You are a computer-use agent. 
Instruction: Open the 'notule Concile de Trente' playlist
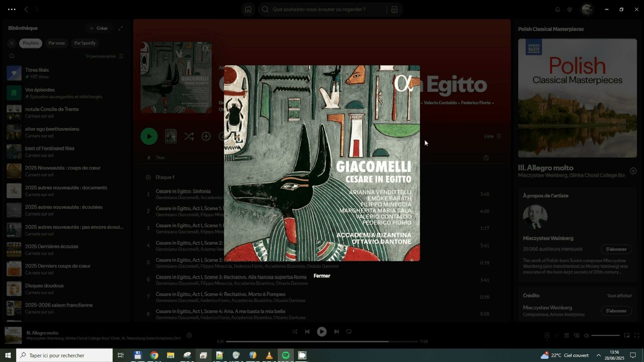coord(65,113)
